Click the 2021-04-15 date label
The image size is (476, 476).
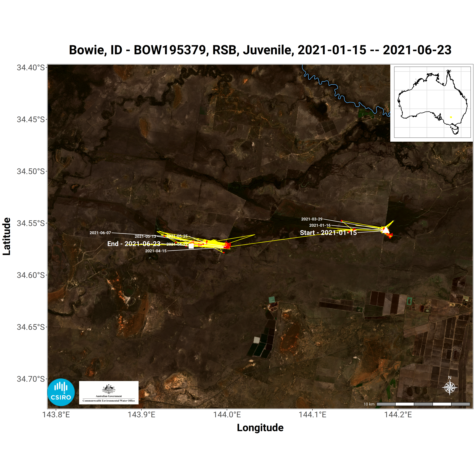point(156,251)
